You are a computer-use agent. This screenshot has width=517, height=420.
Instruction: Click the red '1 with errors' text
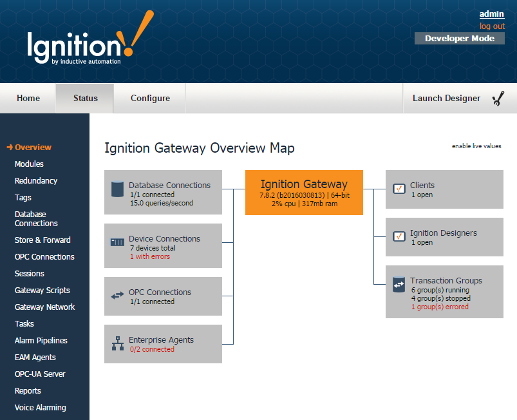pos(150,256)
